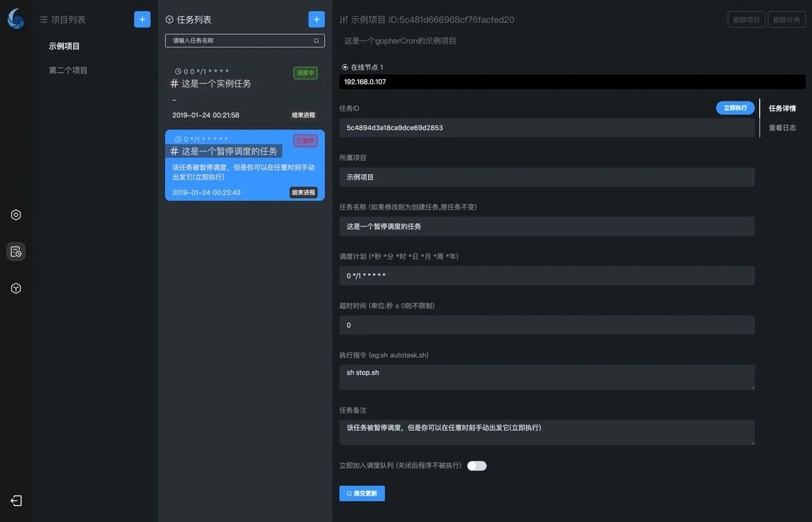
Task: Click the project list header icon
Action: point(43,20)
